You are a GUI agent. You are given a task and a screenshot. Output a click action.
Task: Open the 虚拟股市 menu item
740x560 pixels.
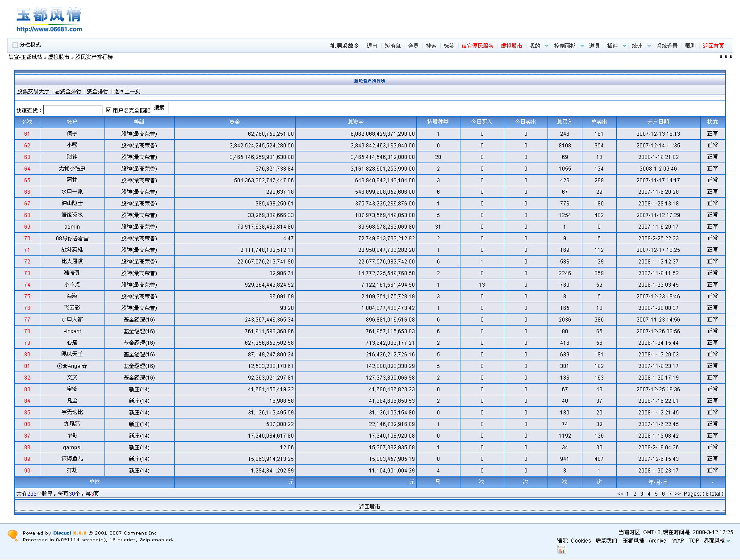point(511,46)
